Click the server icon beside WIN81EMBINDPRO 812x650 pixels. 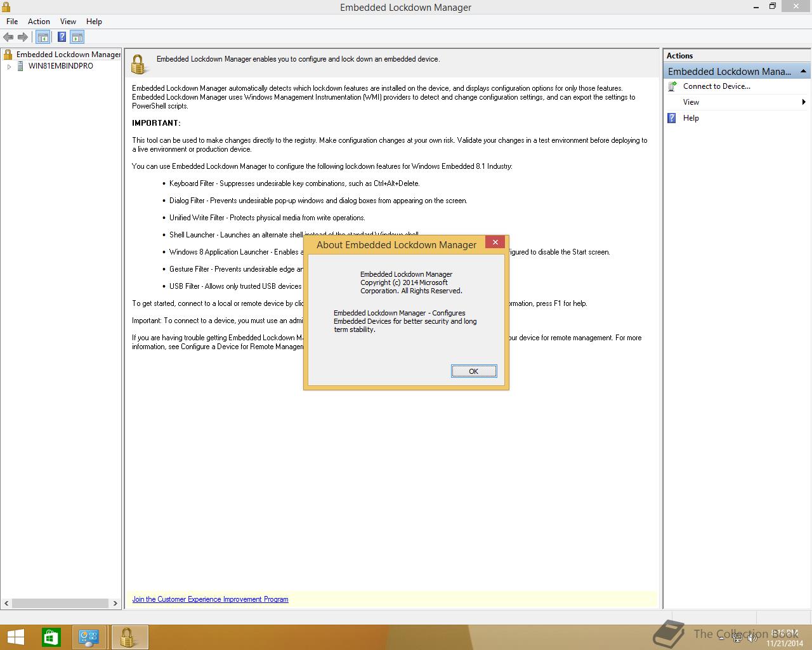click(x=20, y=66)
